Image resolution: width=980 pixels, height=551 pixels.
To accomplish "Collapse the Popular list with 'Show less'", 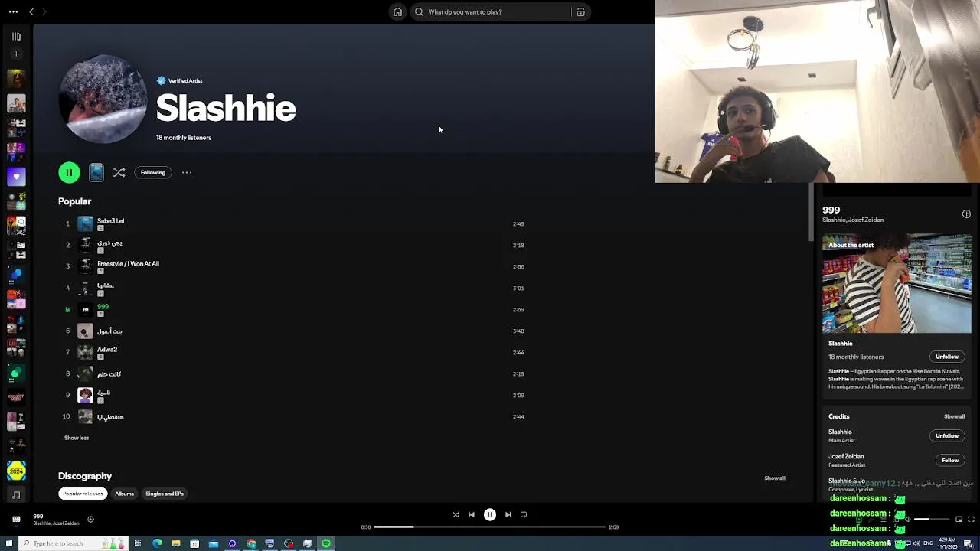I will [77, 438].
